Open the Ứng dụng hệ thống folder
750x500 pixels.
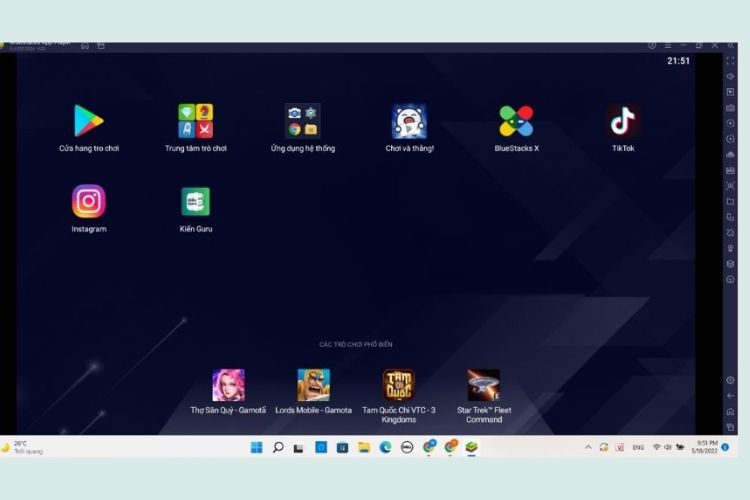(303, 121)
